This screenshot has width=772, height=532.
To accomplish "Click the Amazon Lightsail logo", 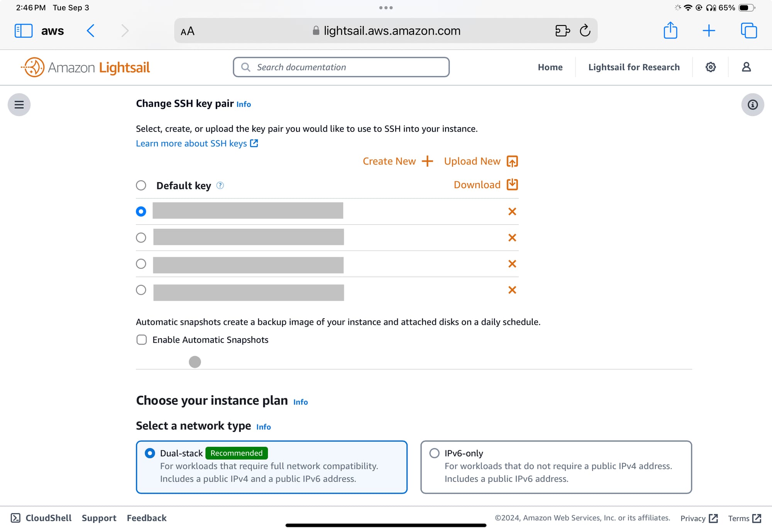I will coord(86,68).
